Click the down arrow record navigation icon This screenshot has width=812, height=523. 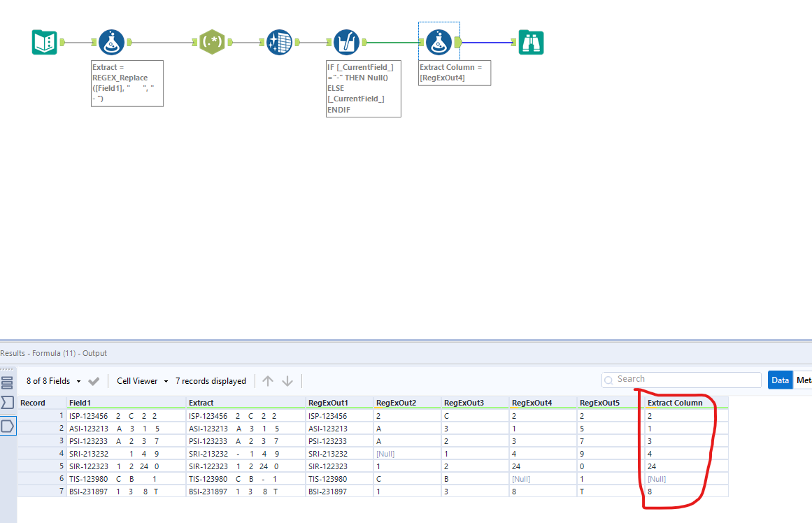[x=287, y=381]
